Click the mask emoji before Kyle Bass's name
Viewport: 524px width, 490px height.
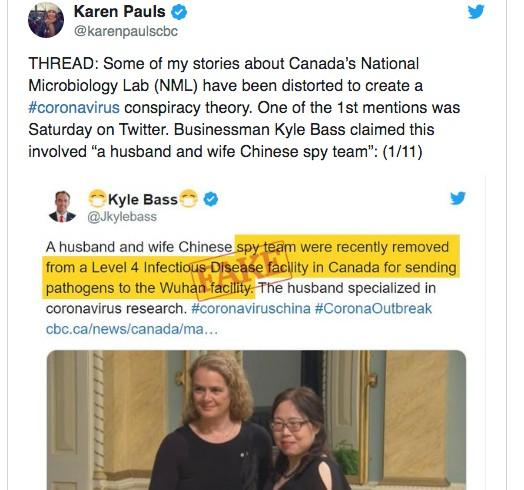tap(97, 199)
